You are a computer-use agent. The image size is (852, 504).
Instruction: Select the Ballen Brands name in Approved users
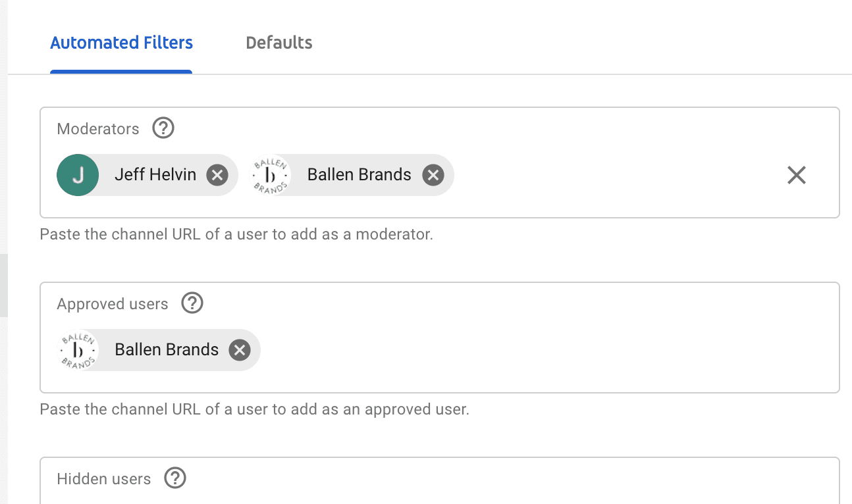(167, 350)
